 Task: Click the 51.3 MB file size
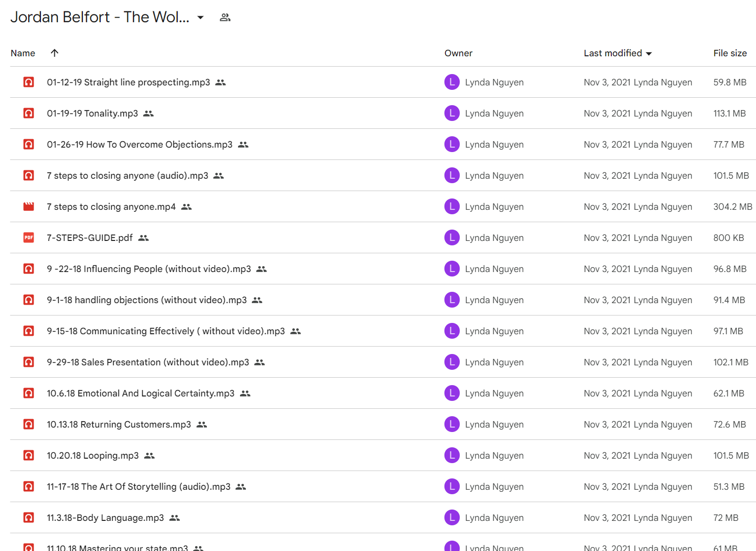729,486
